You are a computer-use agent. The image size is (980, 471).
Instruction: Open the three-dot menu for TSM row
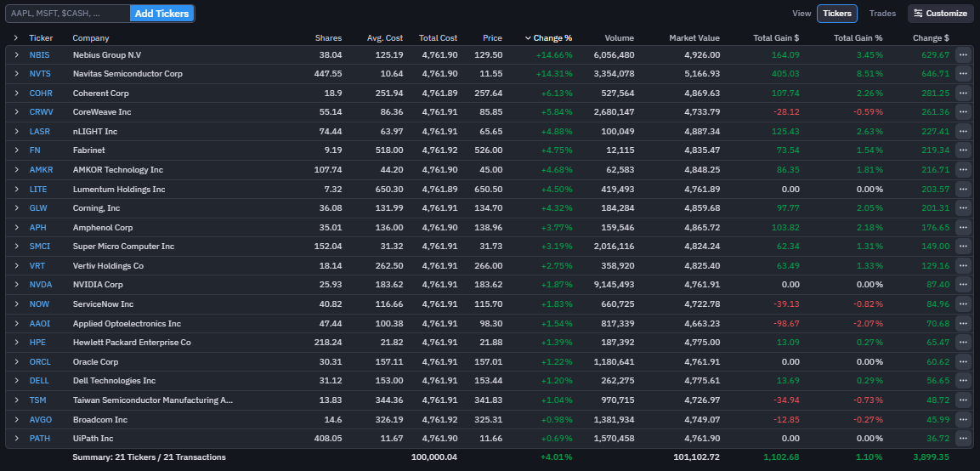(963, 400)
